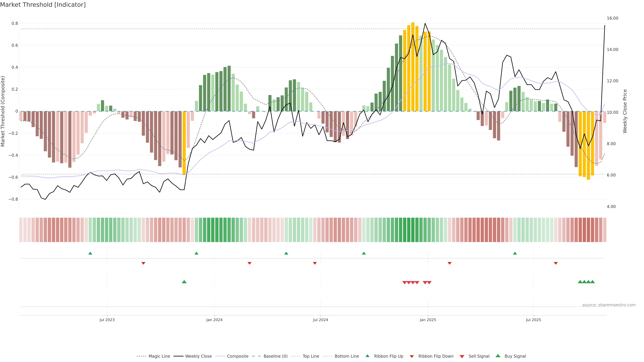Toggle Baseline (0) legend entry
Image resolution: width=644 pixels, height=362 pixels.
(275, 356)
